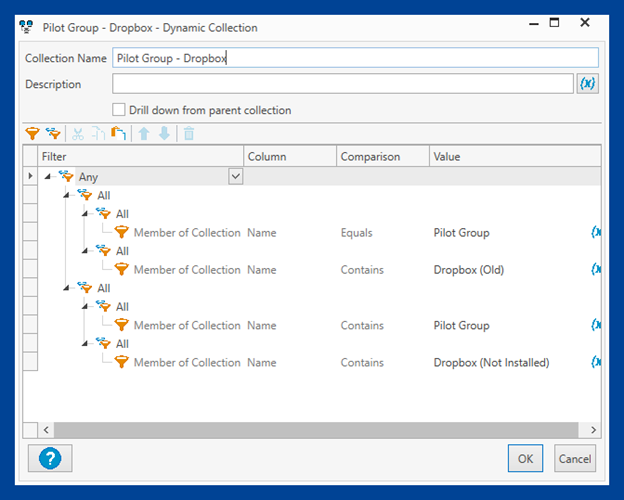
Task: Close the Dynamic Collection dialog
Action: pyautogui.click(x=585, y=22)
